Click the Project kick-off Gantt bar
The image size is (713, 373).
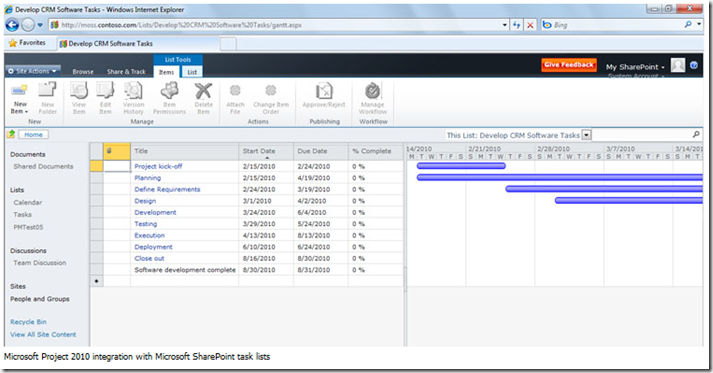tap(461, 166)
